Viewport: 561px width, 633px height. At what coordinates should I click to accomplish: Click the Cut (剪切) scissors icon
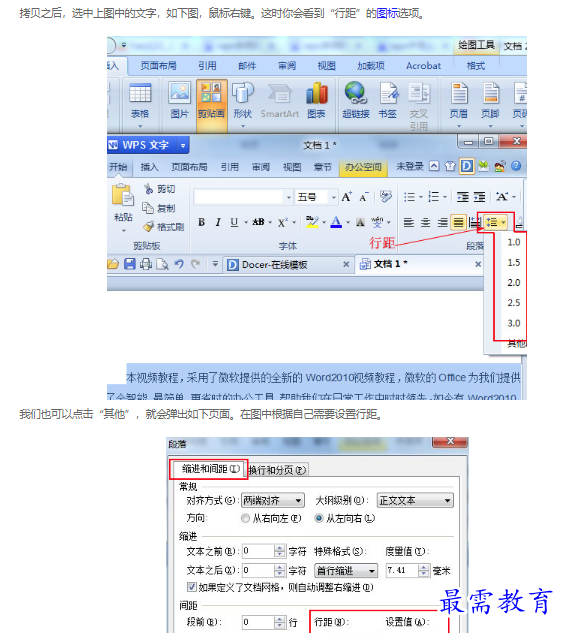(x=149, y=189)
